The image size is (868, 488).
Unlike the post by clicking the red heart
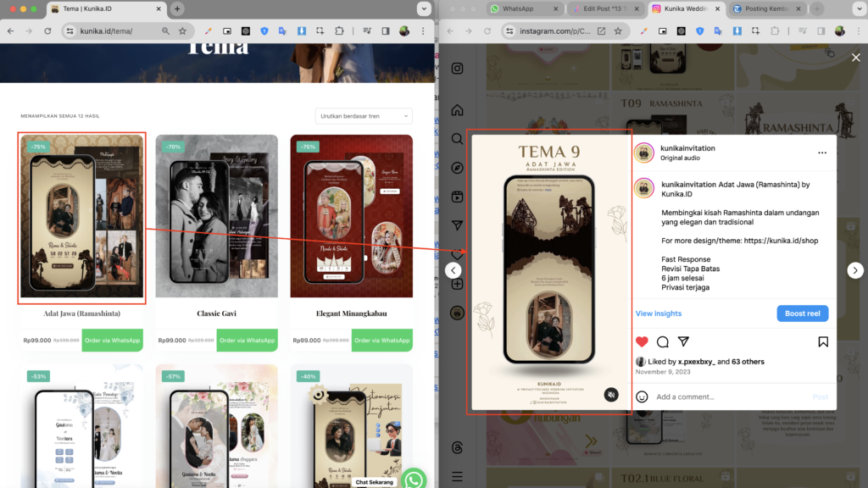(x=642, y=341)
